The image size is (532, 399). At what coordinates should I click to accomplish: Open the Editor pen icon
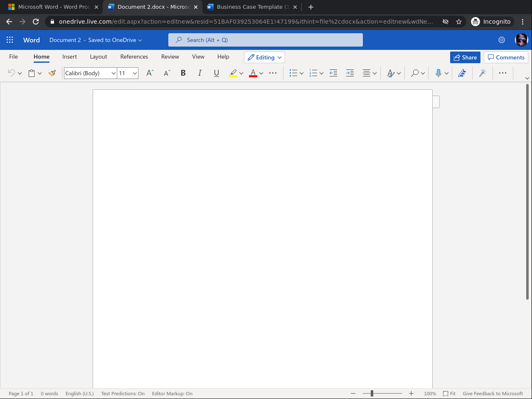[x=462, y=73]
